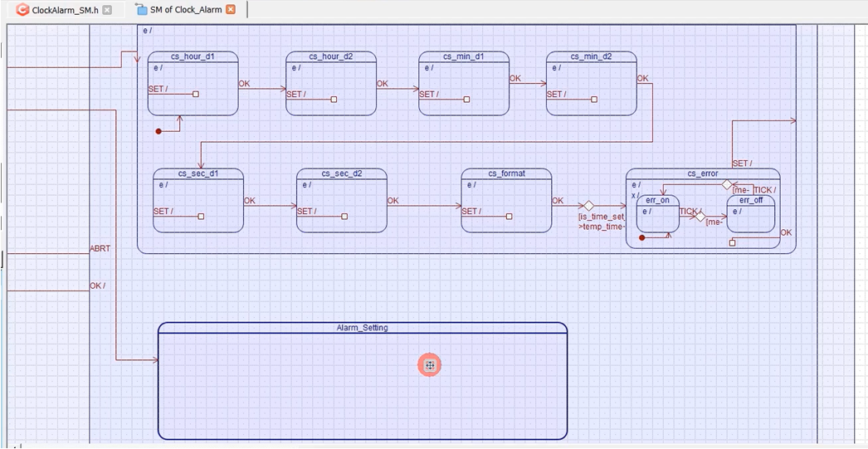Select the ABRT transition label

coord(100,249)
